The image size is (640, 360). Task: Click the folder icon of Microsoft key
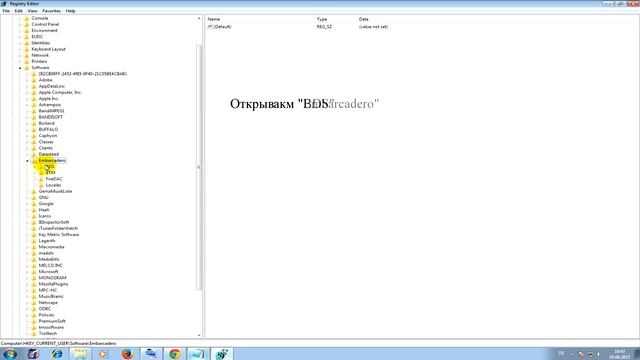pos(34,272)
